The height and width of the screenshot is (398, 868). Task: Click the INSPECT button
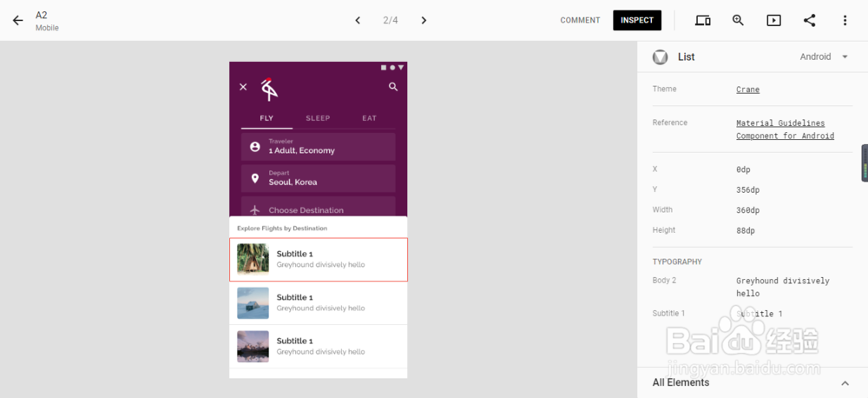[636, 21]
